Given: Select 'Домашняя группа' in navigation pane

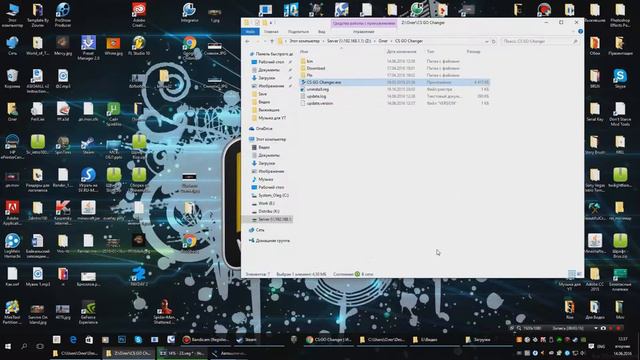Looking at the screenshot, I should pyautogui.click(x=272, y=241).
